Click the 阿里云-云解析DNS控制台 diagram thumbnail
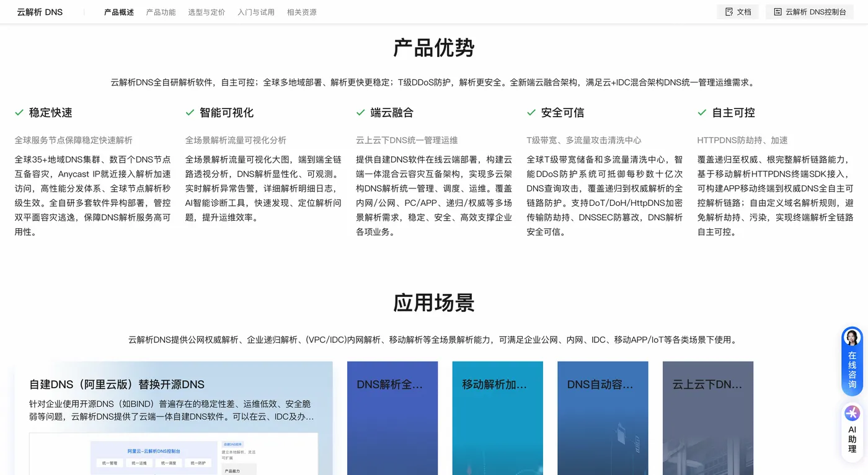The width and height of the screenshot is (868, 475). pyautogui.click(x=174, y=454)
